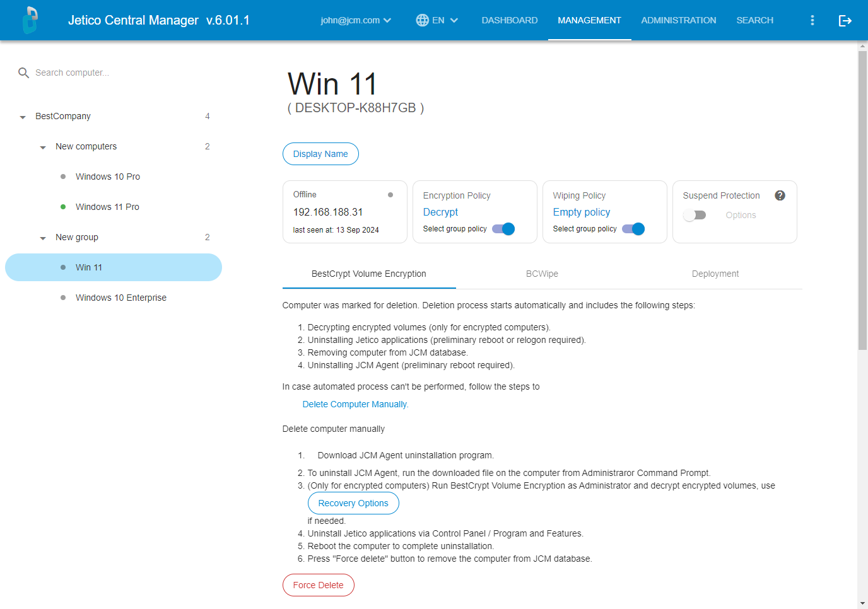Click the logout icon

tap(845, 20)
